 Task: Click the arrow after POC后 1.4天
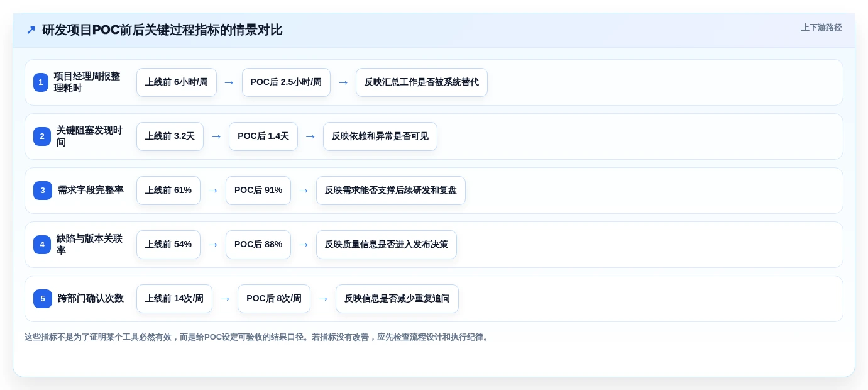pos(310,136)
